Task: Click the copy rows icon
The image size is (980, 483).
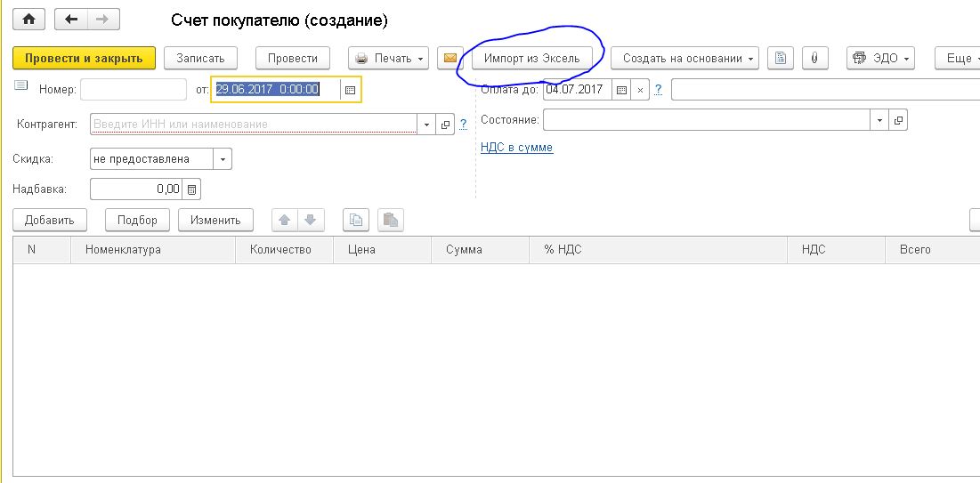Action: (x=355, y=220)
